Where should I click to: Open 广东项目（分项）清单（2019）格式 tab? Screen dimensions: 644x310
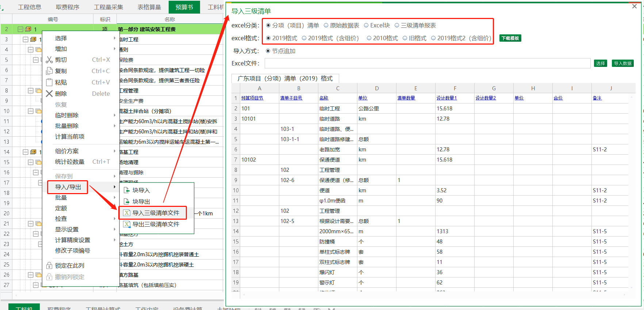[x=285, y=78]
